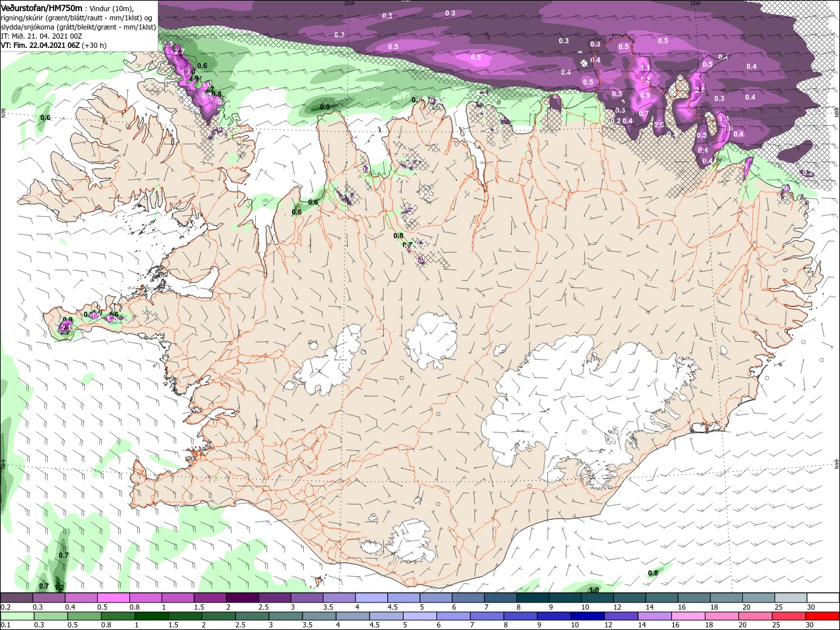Image resolution: width=840 pixels, height=630 pixels.
Task: Click the bright pink 0.5 swatch in upper legend
Action: 113,598
